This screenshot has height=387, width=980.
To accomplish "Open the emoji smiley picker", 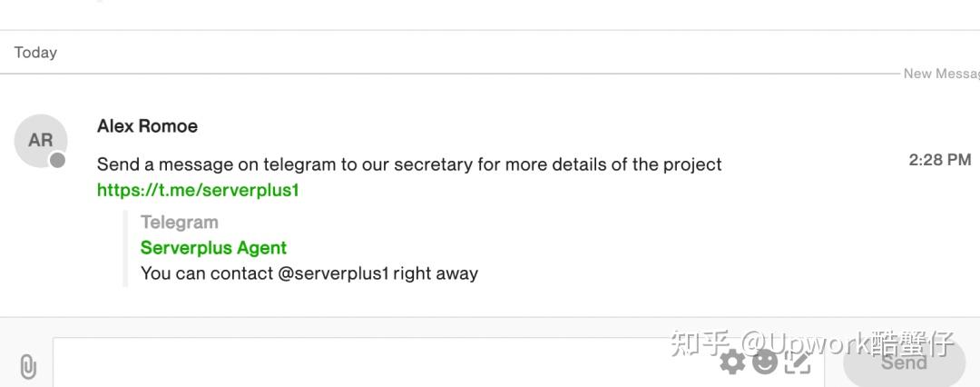I will pos(764,362).
